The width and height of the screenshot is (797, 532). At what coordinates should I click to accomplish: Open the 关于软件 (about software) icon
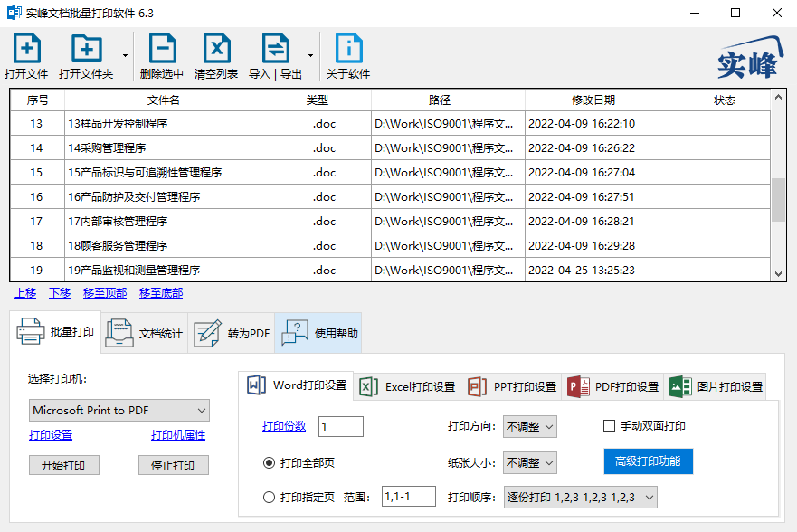click(x=348, y=48)
